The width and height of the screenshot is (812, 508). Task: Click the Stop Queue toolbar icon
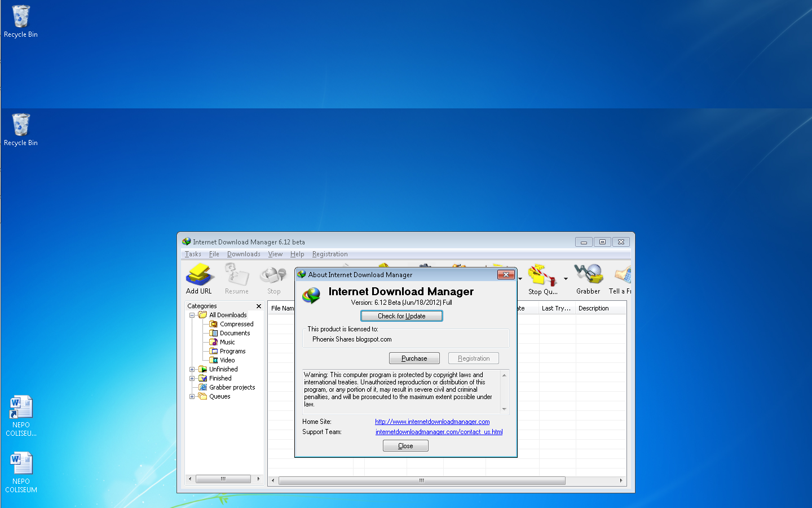coord(542,275)
